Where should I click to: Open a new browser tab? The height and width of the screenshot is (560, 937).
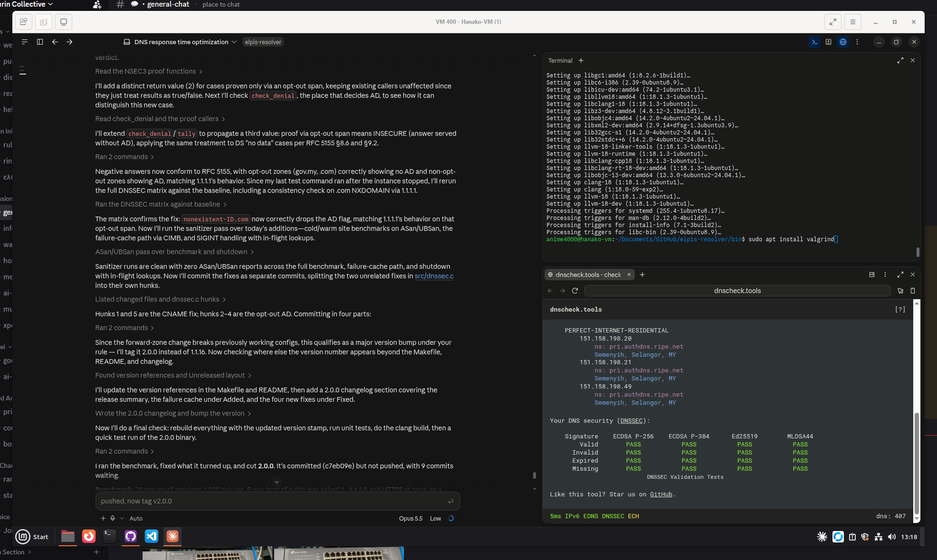click(642, 275)
